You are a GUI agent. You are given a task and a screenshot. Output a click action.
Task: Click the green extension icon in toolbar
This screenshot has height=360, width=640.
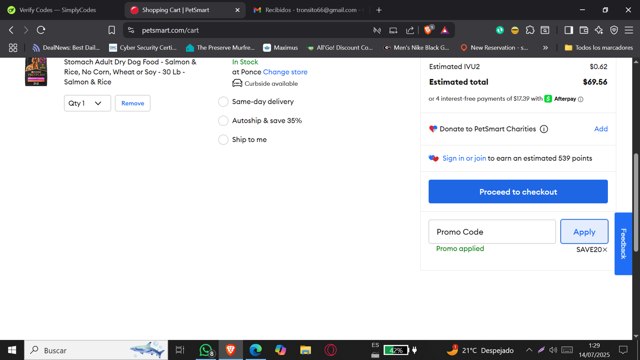[x=500, y=30]
